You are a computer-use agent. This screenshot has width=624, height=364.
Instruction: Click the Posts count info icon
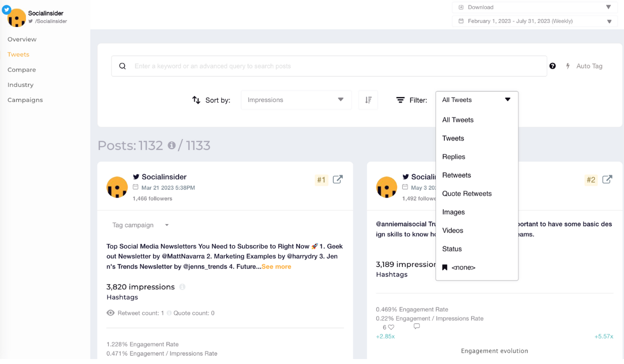pyautogui.click(x=172, y=145)
